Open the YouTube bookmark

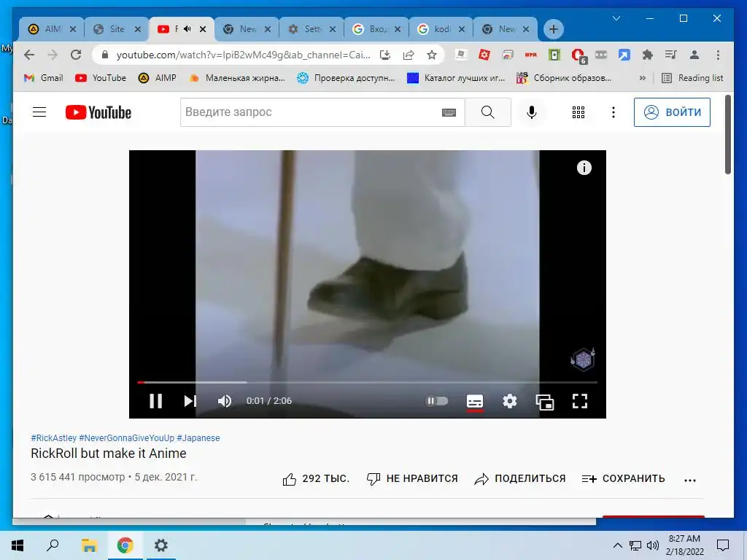tap(101, 78)
